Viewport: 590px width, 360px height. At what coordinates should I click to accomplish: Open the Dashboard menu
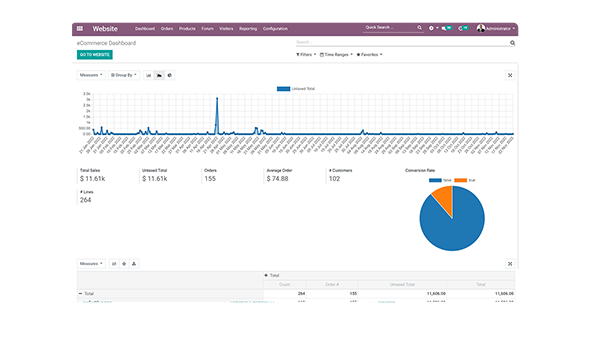145,29
